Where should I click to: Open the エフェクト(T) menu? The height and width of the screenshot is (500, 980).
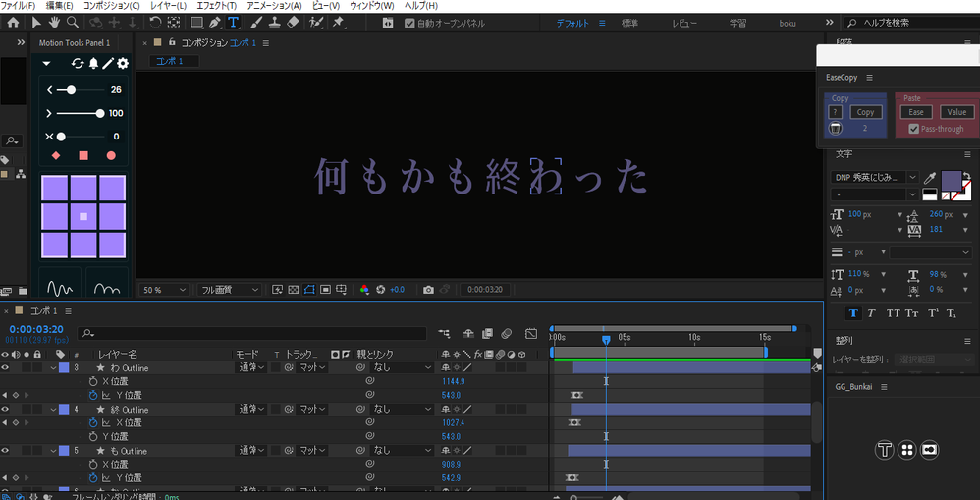click(x=216, y=6)
